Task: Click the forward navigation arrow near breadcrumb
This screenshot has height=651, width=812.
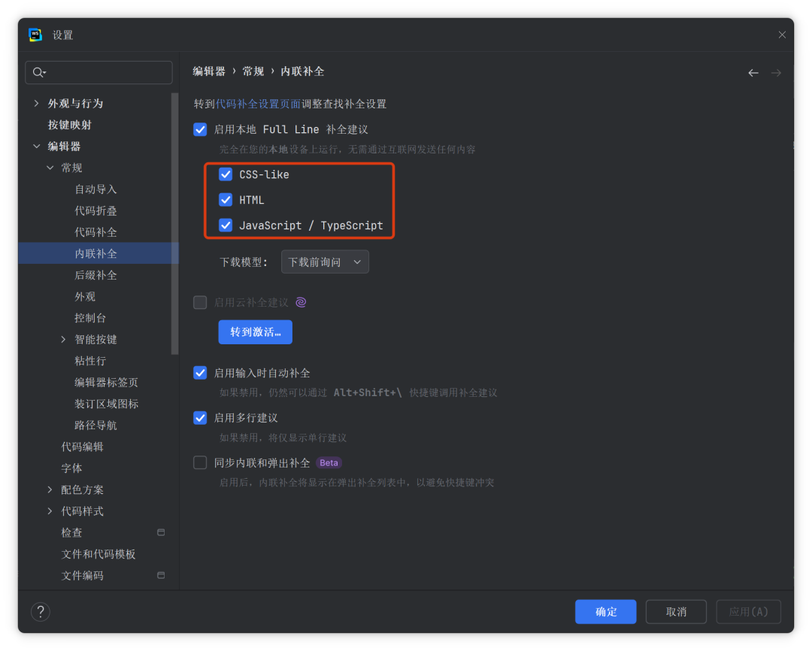Action: pos(777,72)
